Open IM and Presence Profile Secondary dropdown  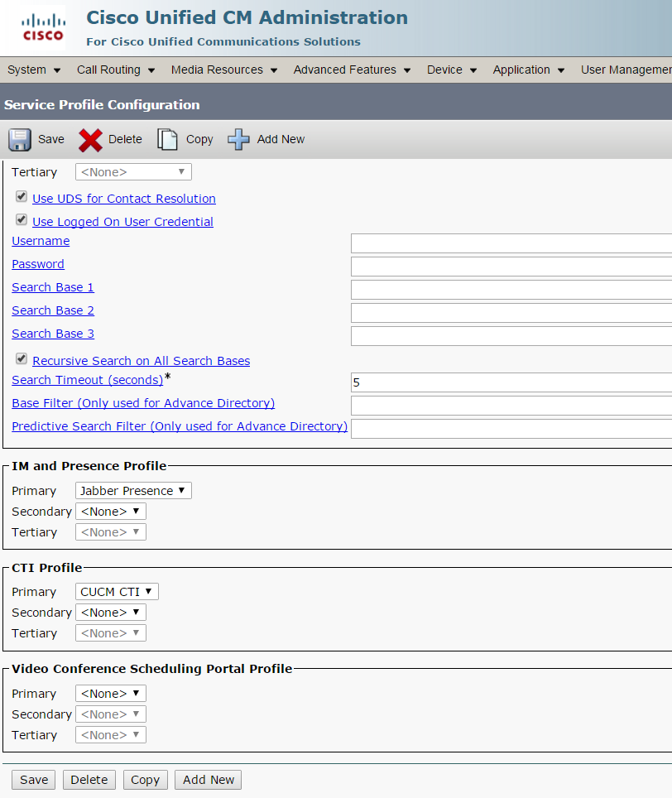click(110, 512)
